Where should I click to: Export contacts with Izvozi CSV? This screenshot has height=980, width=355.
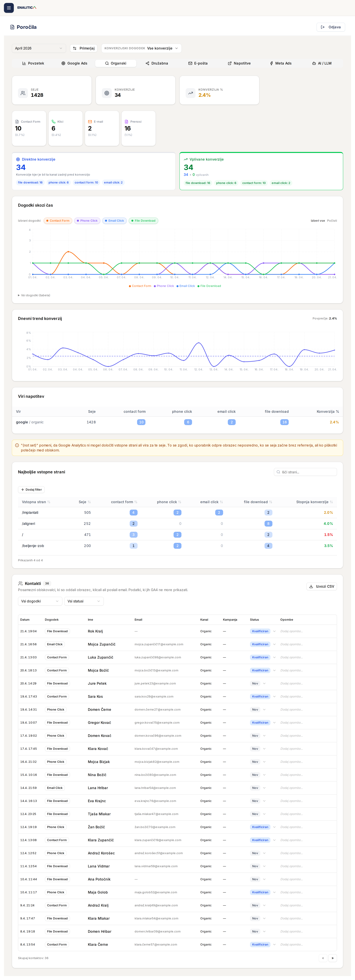[321, 586]
